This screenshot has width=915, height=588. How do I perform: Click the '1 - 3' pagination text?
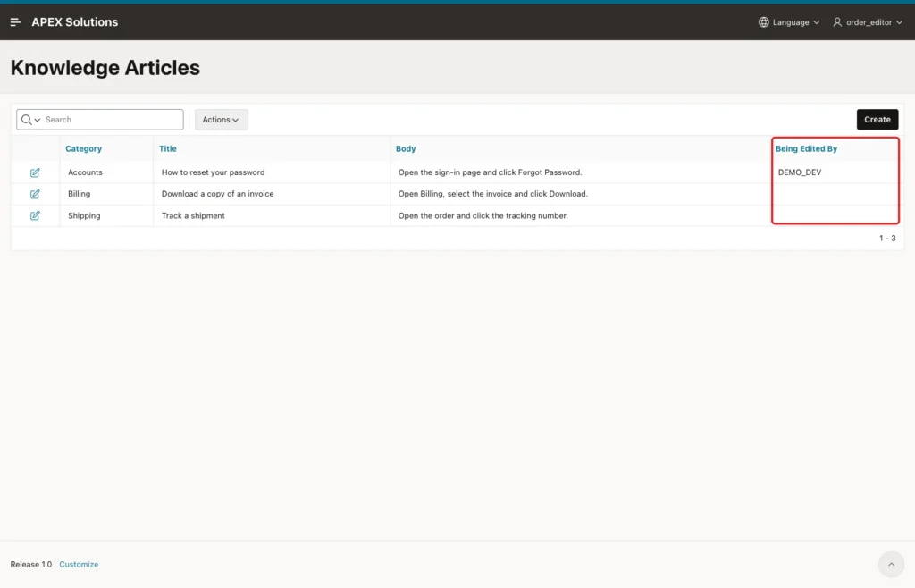(887, 238)
